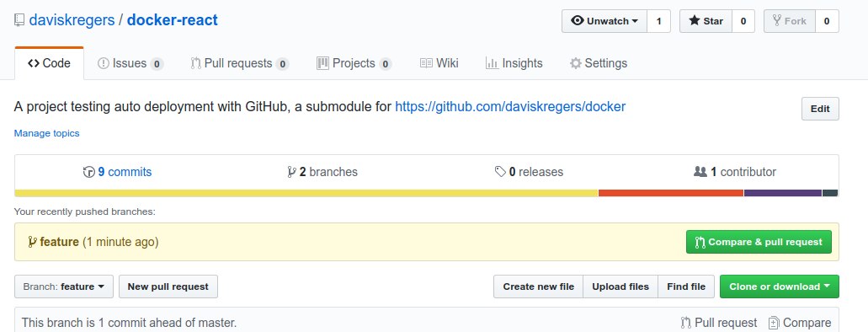Click the Pull request link below toolbar

pyautogui.click(x=718, y=323)
